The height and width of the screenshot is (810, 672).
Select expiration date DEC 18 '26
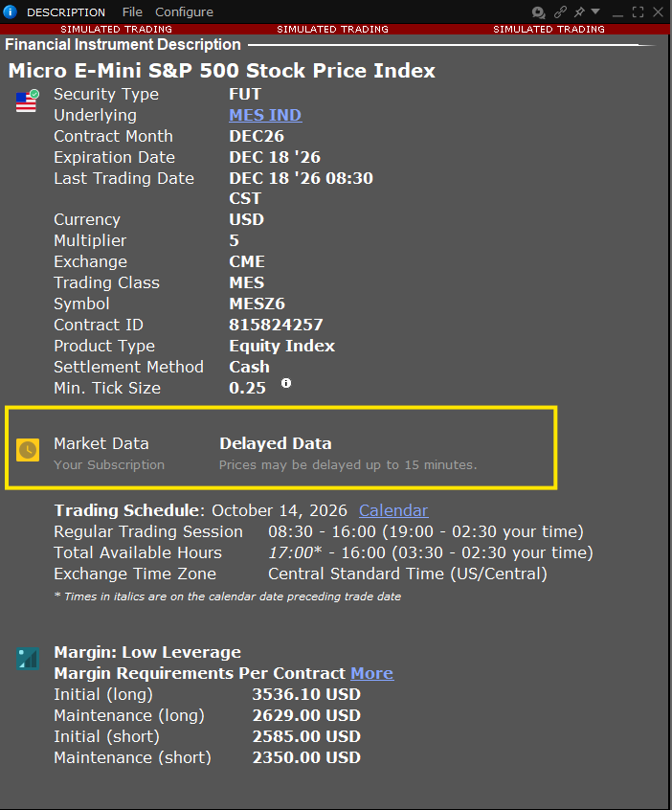275,157
